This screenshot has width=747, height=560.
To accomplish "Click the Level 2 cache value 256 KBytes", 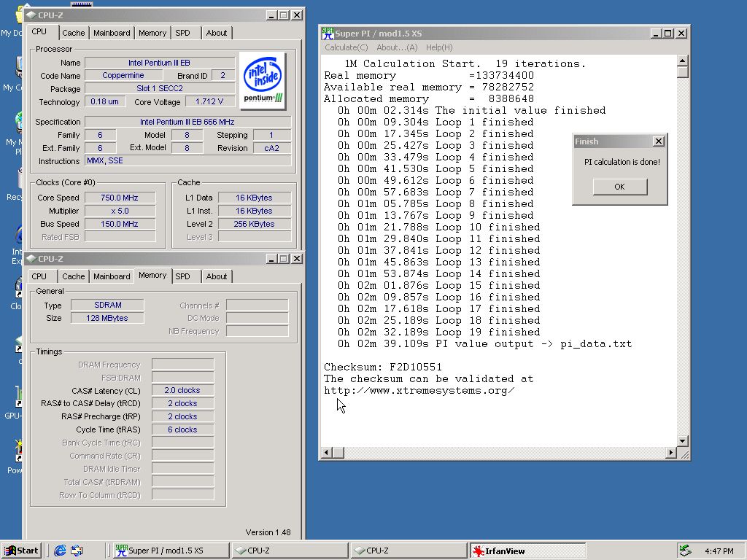I will pyautogui.click(x=255, y=224).
